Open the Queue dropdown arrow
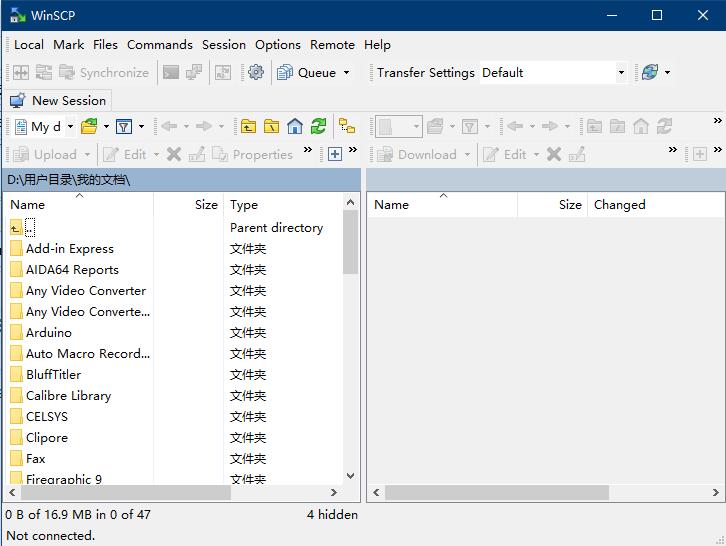726x546 pixels. coord(346,72)
